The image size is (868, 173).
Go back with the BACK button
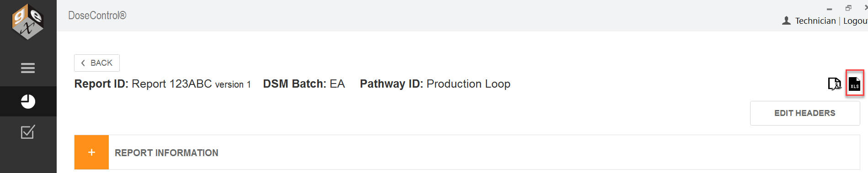point(97,63)
